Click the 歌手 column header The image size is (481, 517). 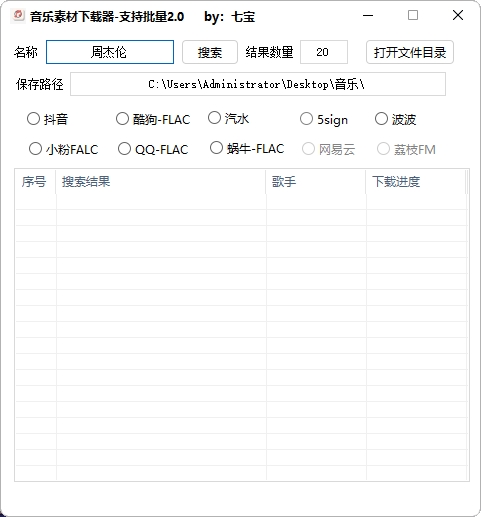316,182
